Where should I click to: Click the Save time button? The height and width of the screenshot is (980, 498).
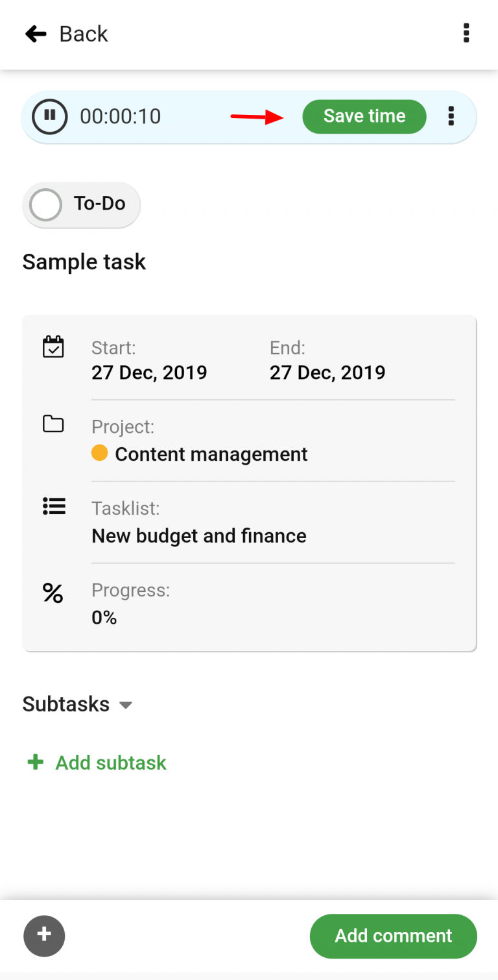364,116
